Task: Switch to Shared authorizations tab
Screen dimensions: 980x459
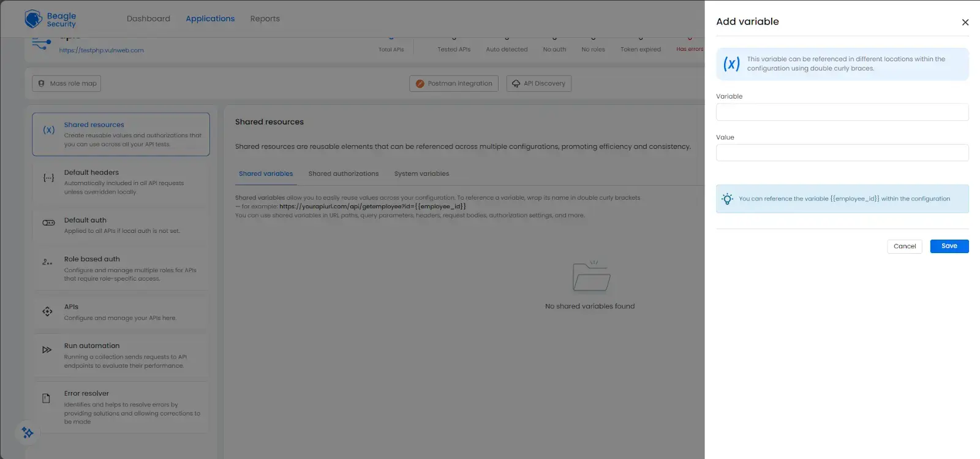Action: (343, 174)
